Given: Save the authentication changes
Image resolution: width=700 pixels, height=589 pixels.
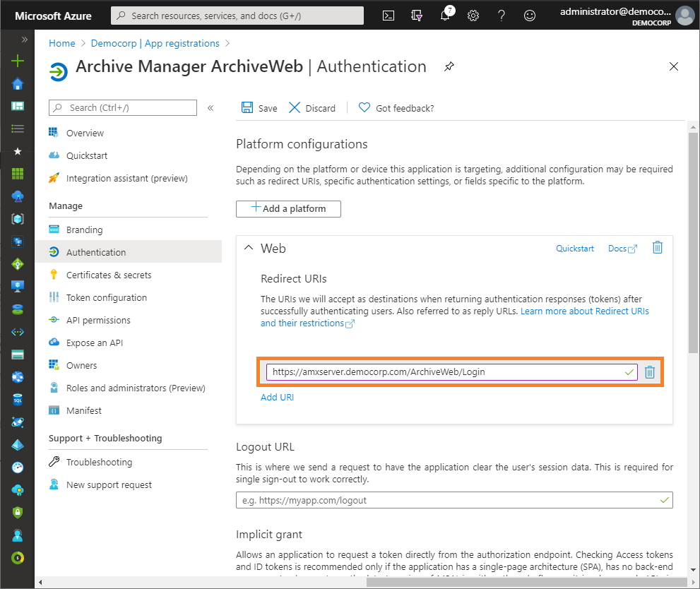Looking at the screenshot, I should pyautogui.click(x=259, y=108).
